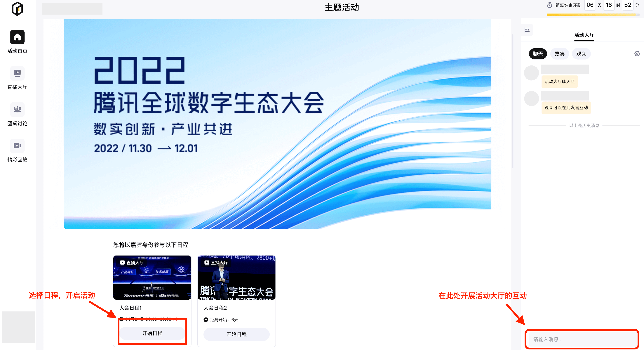Click the yellow countdown progress bar
This screenshot has width=644, height=350.
[593, 15]
